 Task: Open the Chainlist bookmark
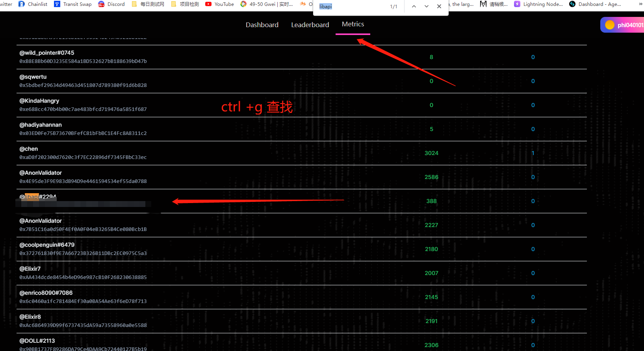pos(33,4)
